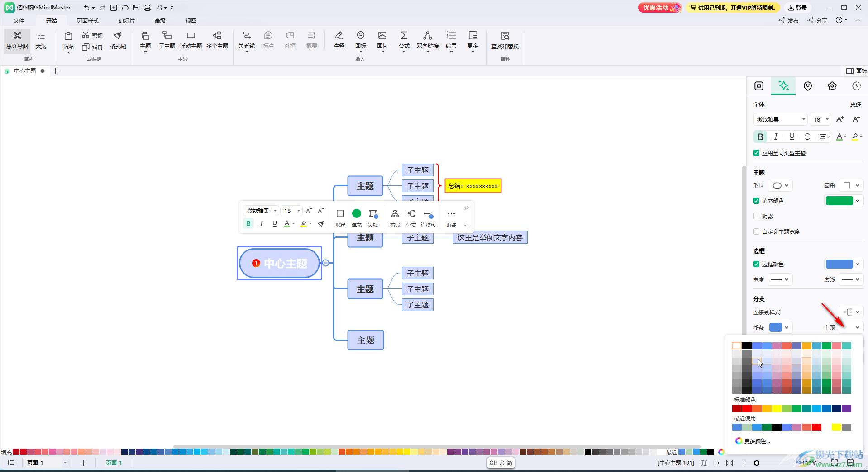Open the connector line style dropdown
The width and height of the screenshot is (868, 472).
[851, 312]
